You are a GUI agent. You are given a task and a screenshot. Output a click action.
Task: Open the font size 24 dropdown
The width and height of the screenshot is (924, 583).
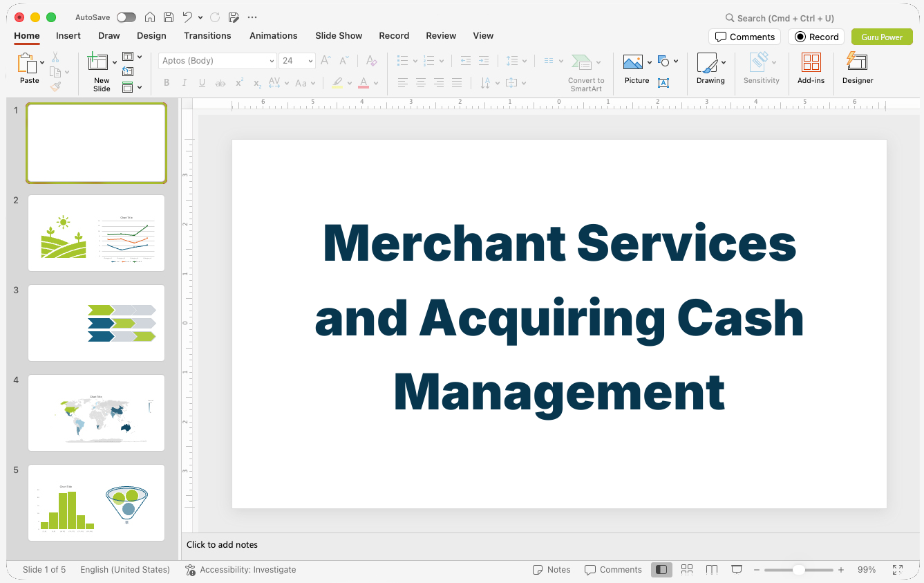[x=311, y=61]
